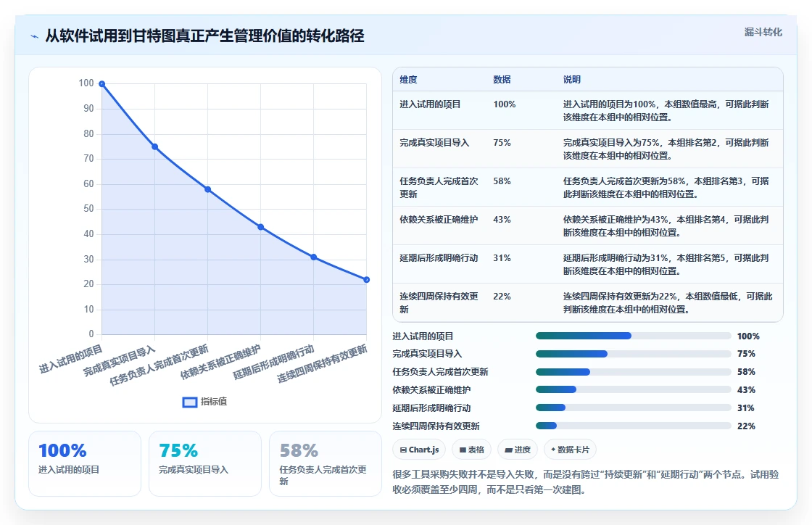812x525 pixels.
Task: Click table cell 连续四周保持有效更新
Action: pos(439,303)
